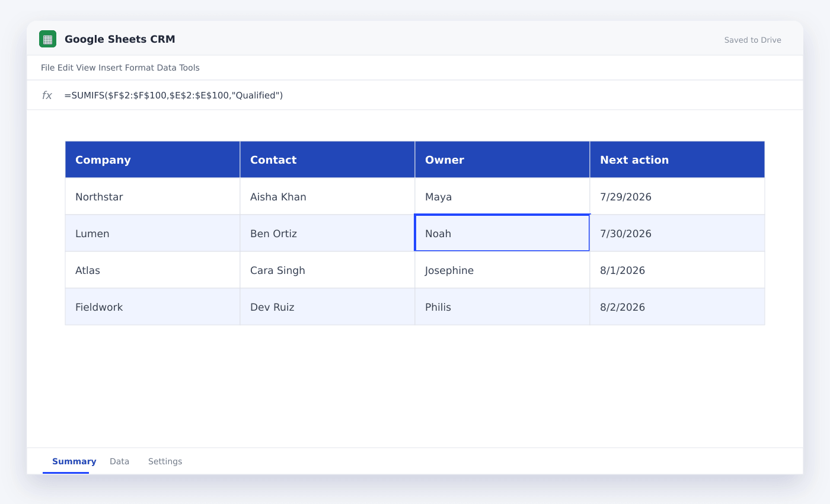
Task: Switch to the Settings sheet tab
Action: pos(165,461)
